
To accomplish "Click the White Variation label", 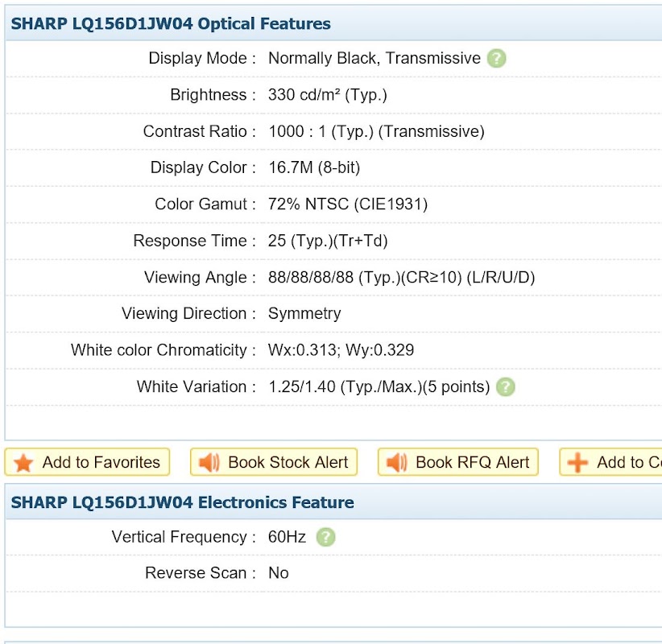I will pyautogui.click(x=192, y=386).
